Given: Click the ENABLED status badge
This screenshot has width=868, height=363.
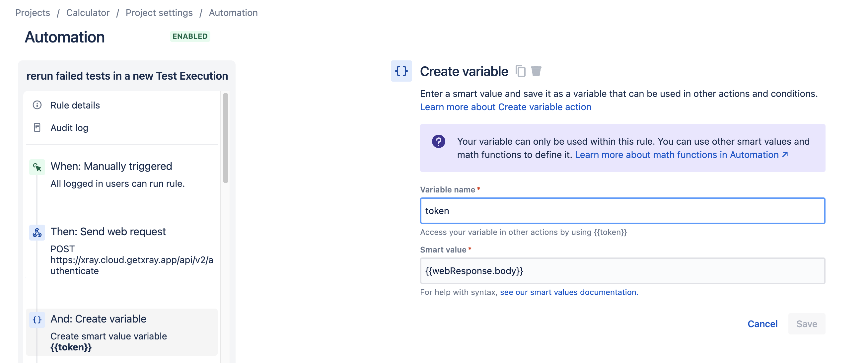Looking at the screenshot, I should 190,36.
